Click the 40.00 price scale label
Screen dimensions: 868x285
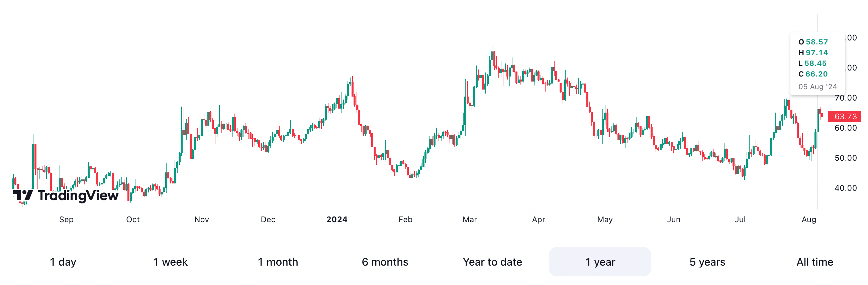(x=846, y=188)
